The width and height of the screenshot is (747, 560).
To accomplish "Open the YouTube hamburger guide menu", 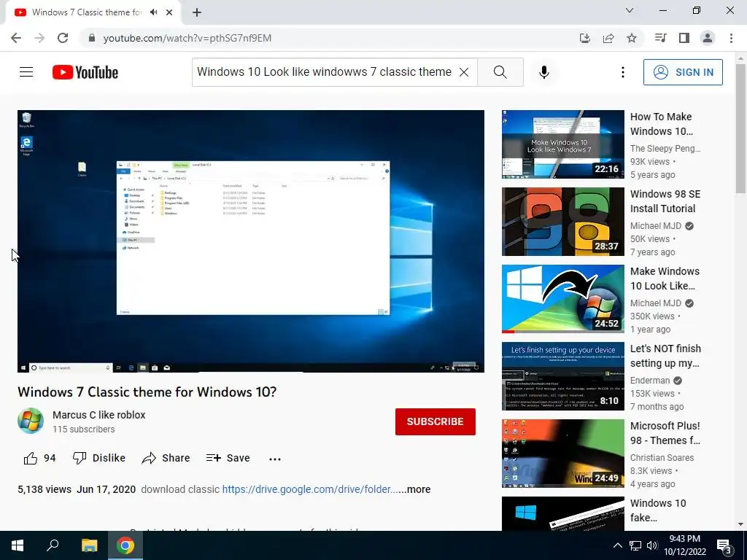I will (26, 72).
